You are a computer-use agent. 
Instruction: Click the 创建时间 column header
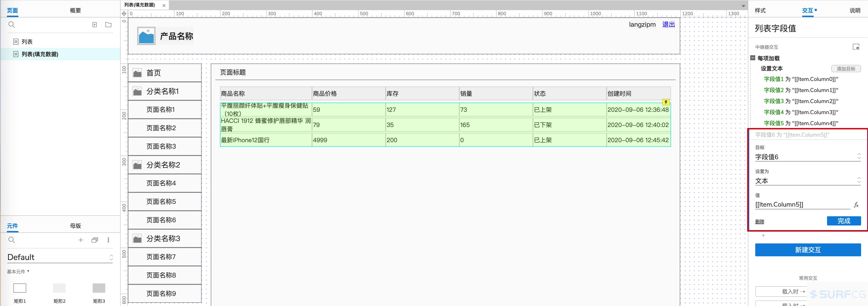point(638,93)
